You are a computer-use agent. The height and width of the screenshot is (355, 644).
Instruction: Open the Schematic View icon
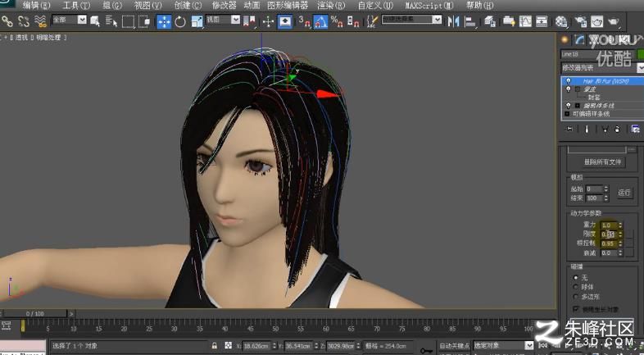[542, 21]
